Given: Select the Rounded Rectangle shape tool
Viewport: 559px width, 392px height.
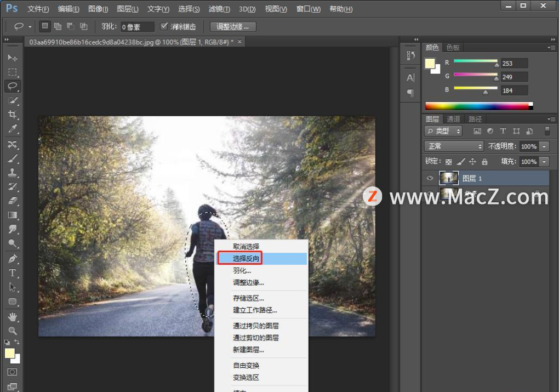Looking at the screenshot, I should coord(13,302).
